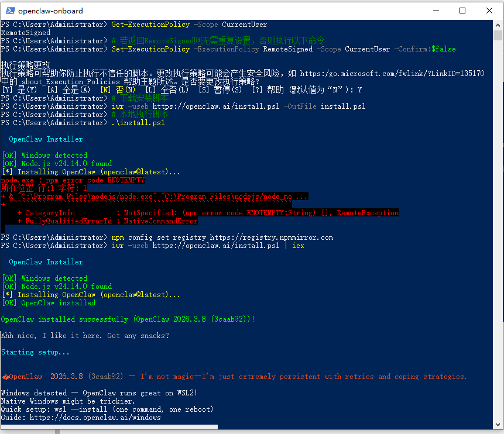Image resolution: width=504 pixels, height=434 pixels.
Task: Close the openclaw-onboard window
Action: [489, 11]
